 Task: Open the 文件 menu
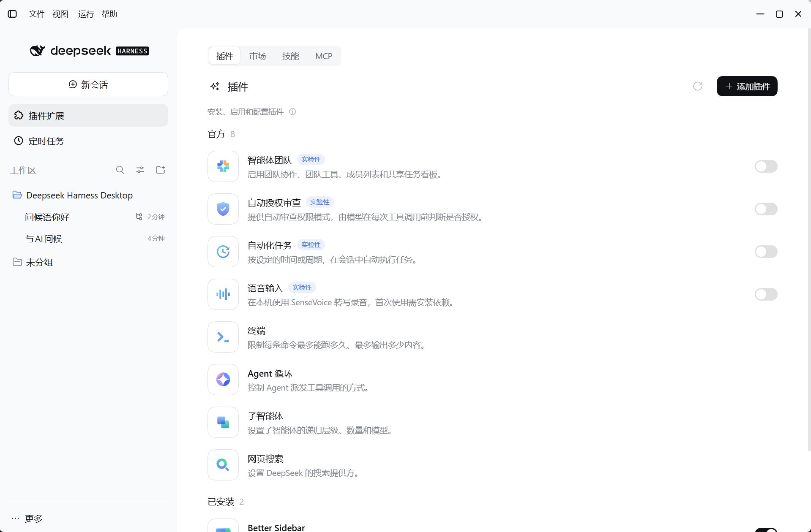point(37,14)
